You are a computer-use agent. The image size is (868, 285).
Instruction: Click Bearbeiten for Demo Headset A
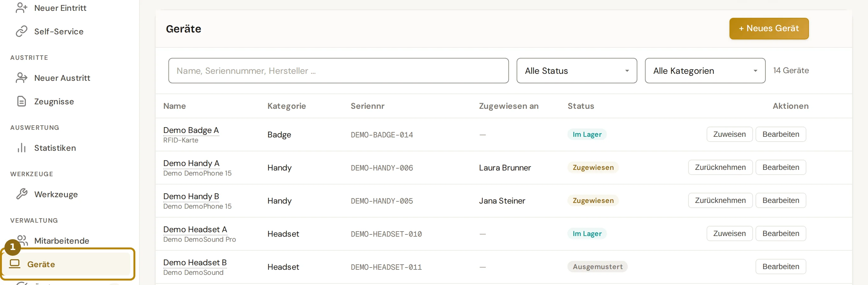coord(780,233)
